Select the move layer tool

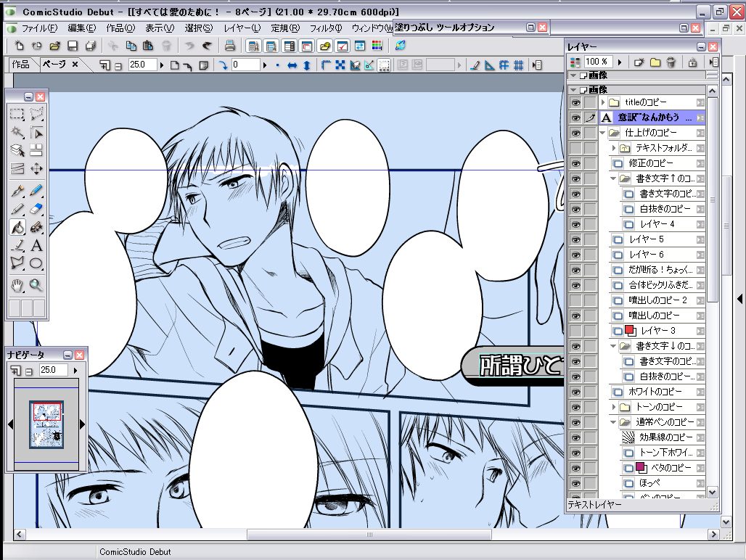[36, 169]
